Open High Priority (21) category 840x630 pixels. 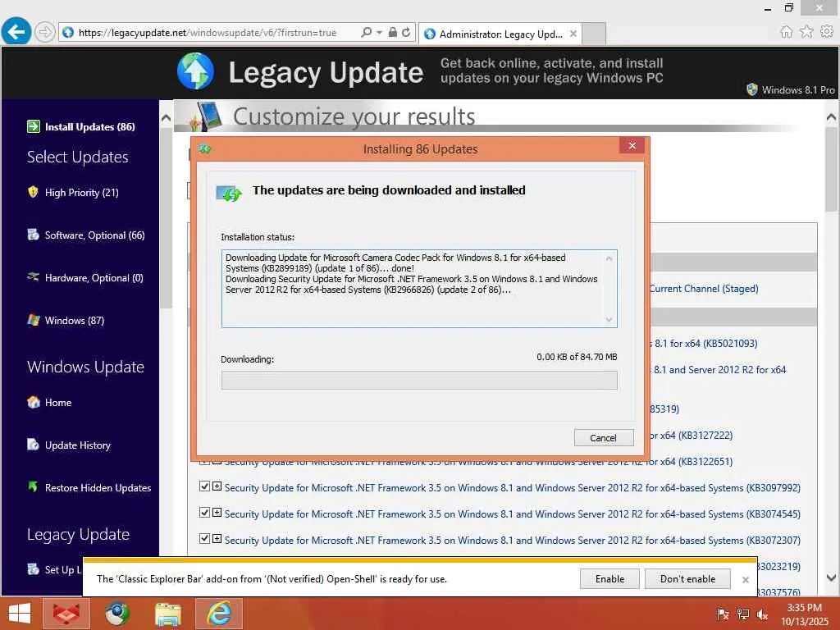81,192
